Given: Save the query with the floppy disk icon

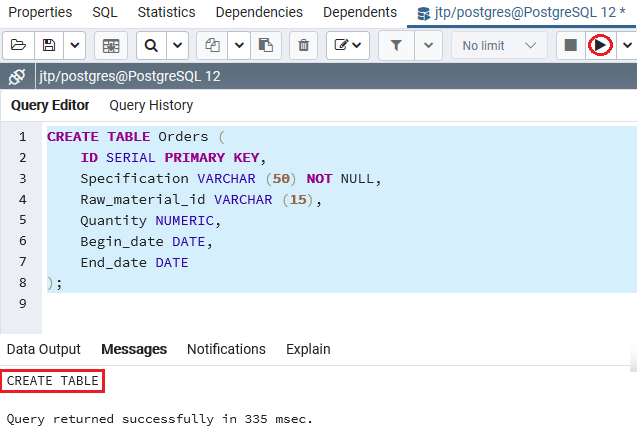Looking at the screenshot, I should [x=49, y=45].
